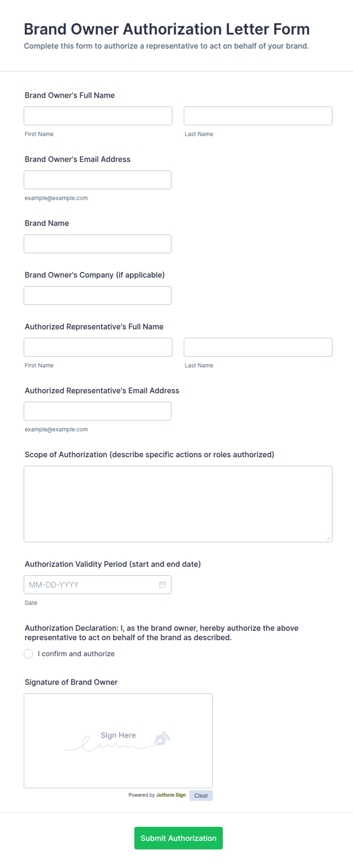Click the Brand Owner Authorization Letter Form heading

tap(167, 29)
